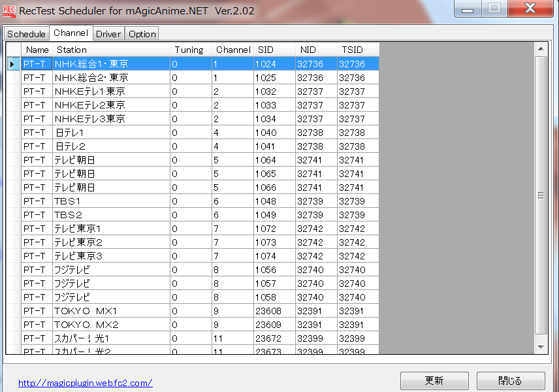Viewport: 559px width, 392px height.
Task: Select the TBS1 station cell
Action: point(111,201)
